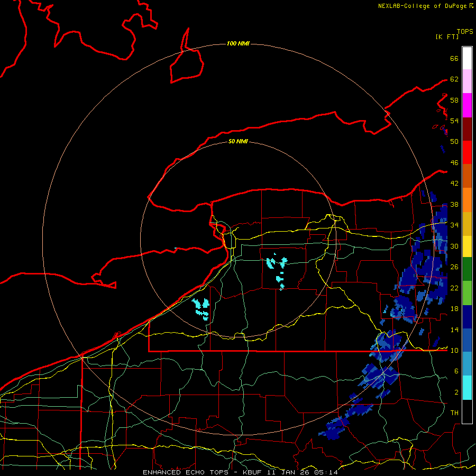Click the dark green legend swatch

click(467, 269)
